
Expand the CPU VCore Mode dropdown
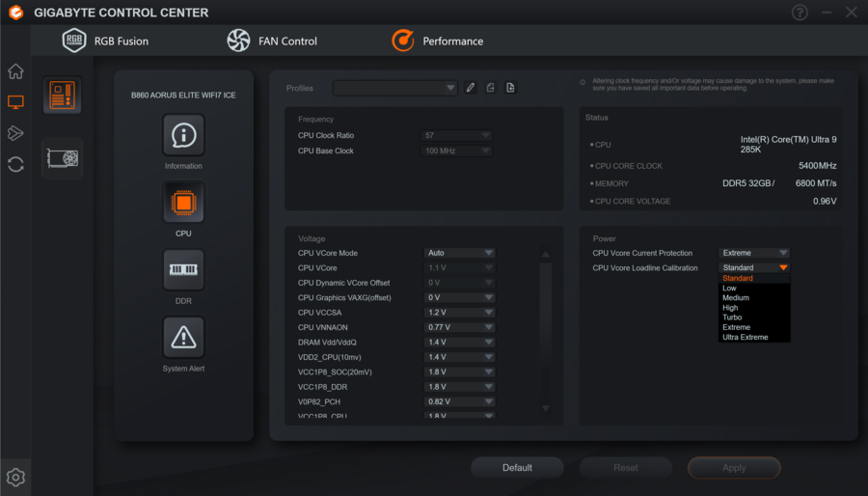[459, 253]
